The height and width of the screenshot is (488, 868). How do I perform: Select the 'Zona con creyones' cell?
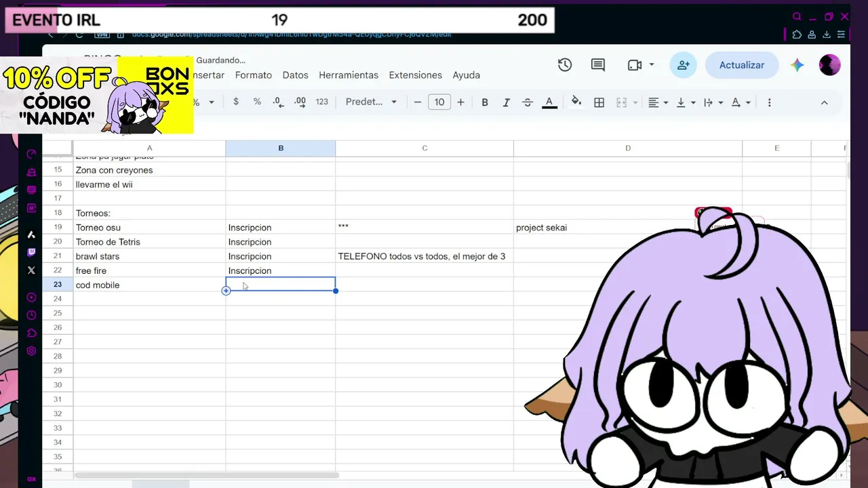click(x=149, y=170)
